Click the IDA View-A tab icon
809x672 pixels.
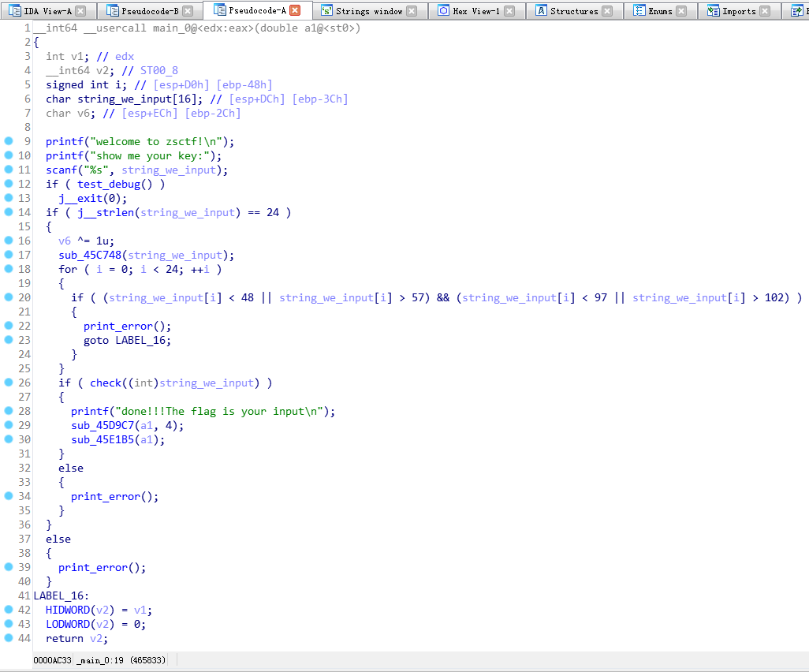click(x=15, y=11)
